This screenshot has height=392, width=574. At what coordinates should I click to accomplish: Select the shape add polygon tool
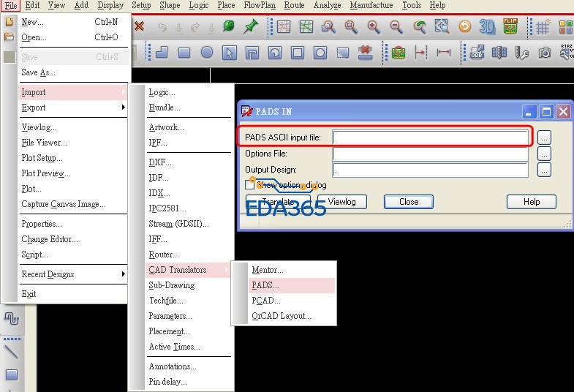pos(162,53)
